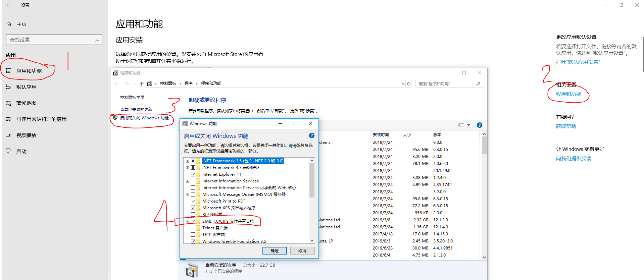Click Back arrow in 程序和功能 window

(117, 84)
